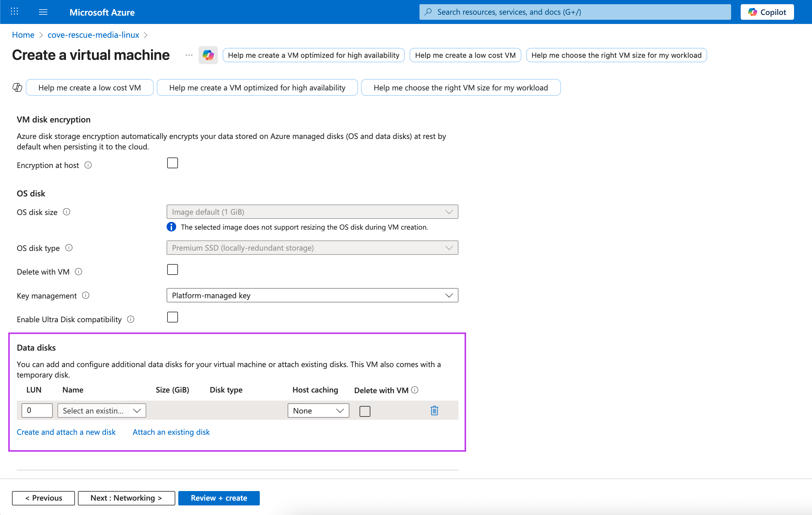Enable Encryption at host checkbox
The width and height of the screenshot is (812, 515).
point(172,163)
